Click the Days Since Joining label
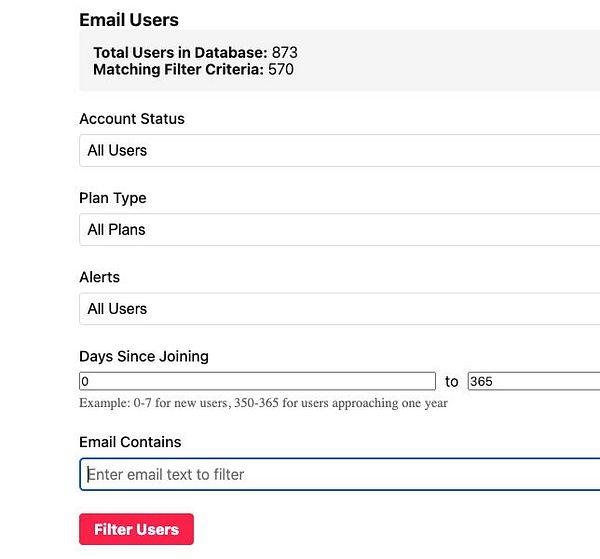600x559 pixels. (x=144, y=356)
